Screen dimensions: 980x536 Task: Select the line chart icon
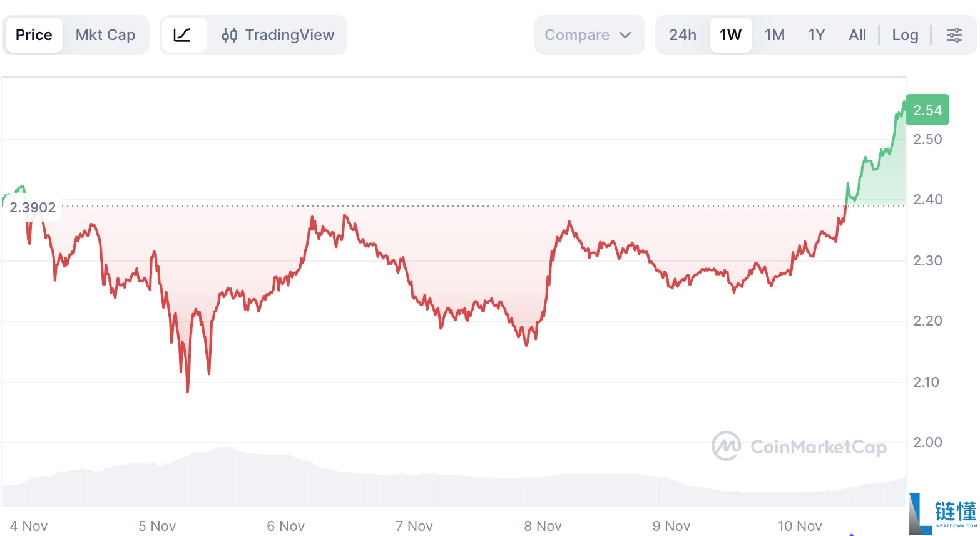tap(183, 35)
